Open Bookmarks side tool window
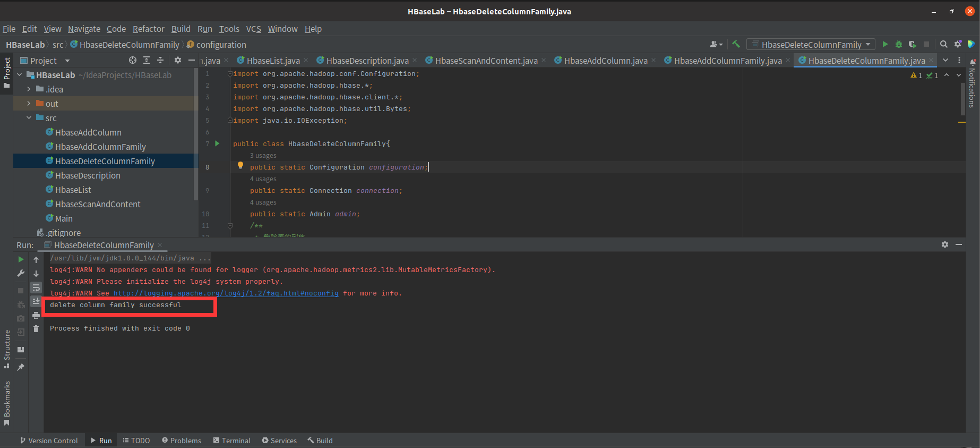980x448 pixels. pyautogui.click(x=7, y=403)
